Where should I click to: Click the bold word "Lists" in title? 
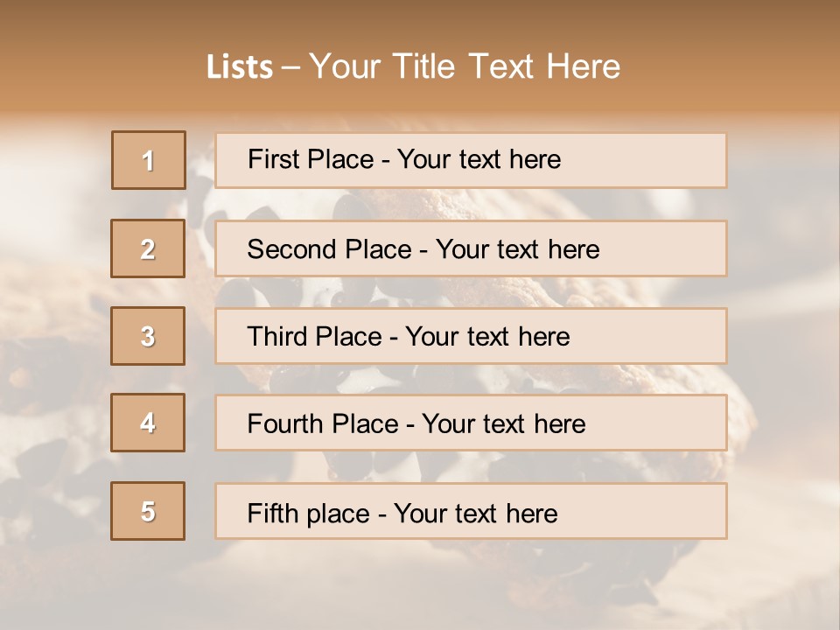point(240,66)
